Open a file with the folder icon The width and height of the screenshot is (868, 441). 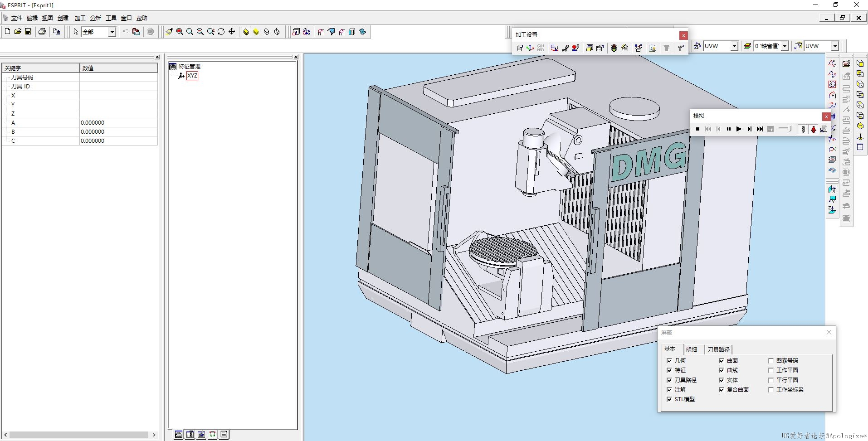click(x=18, y=32)
